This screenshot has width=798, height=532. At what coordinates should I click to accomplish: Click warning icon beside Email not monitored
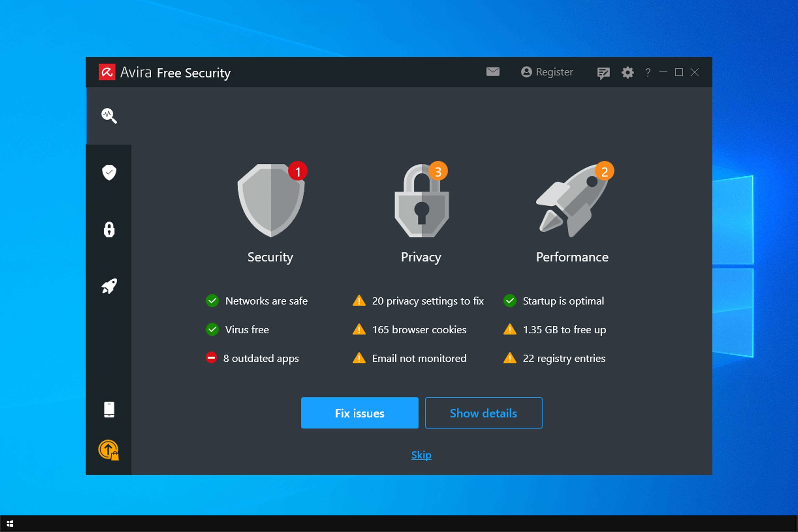(x=359, y=358)
